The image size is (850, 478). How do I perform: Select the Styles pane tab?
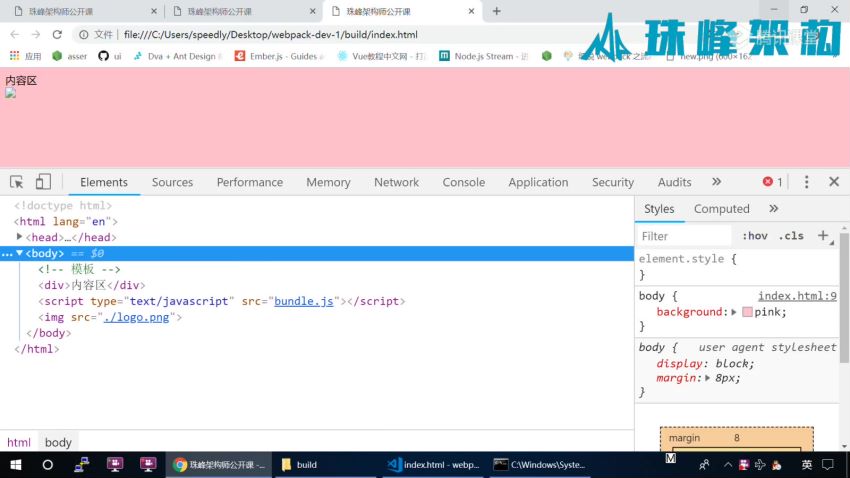[659, 209]
